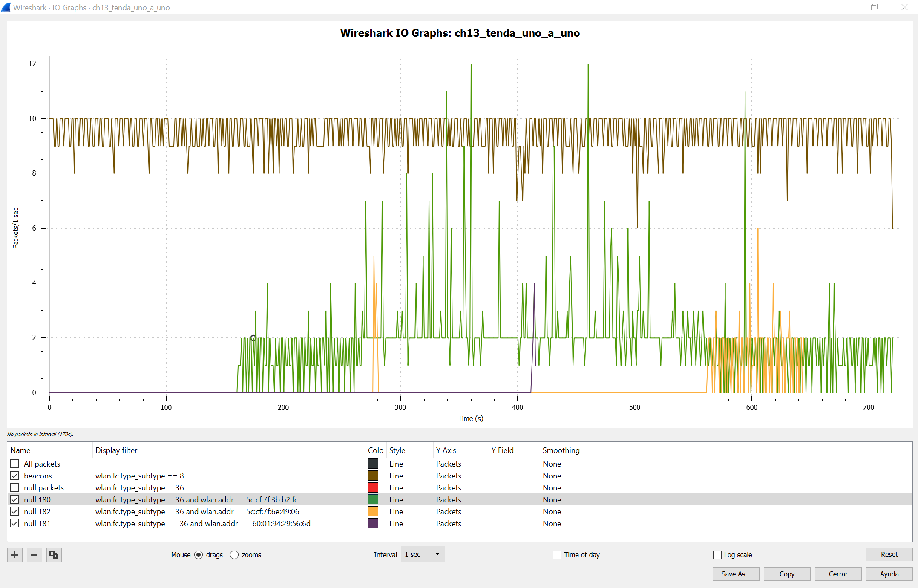Viewport: 918px width, 588px height.
Task: Click the Wireshark shark fin title icon
Action: (x=6, y=7)
